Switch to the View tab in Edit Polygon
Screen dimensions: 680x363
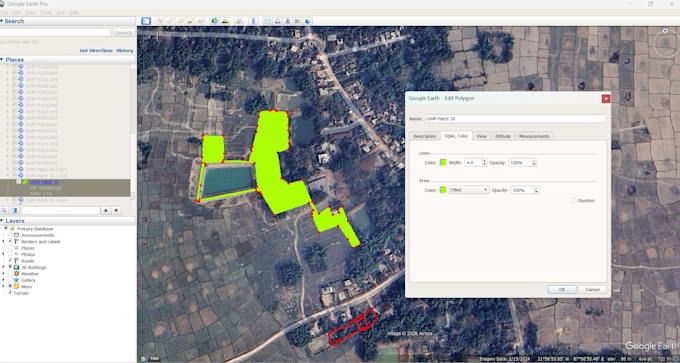point(481,136)
